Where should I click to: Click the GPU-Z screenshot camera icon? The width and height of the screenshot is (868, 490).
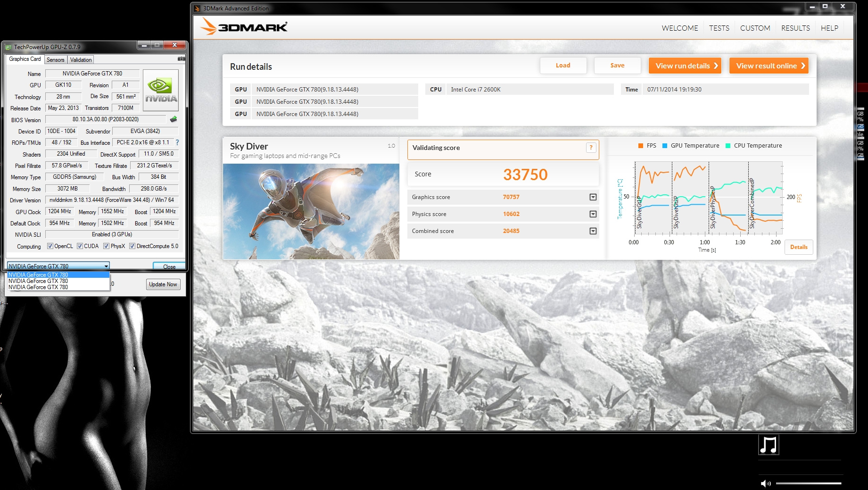(x=181, y=59)
